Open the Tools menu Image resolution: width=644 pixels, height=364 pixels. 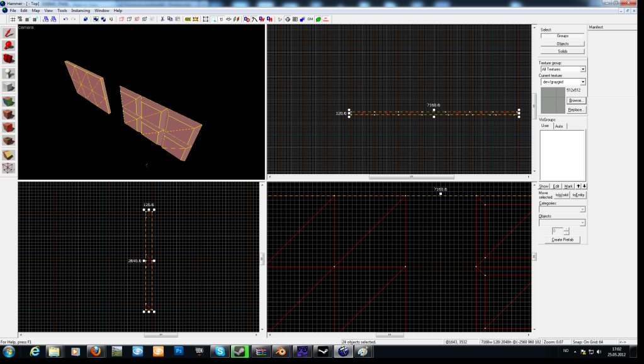(x=62, y=11)
